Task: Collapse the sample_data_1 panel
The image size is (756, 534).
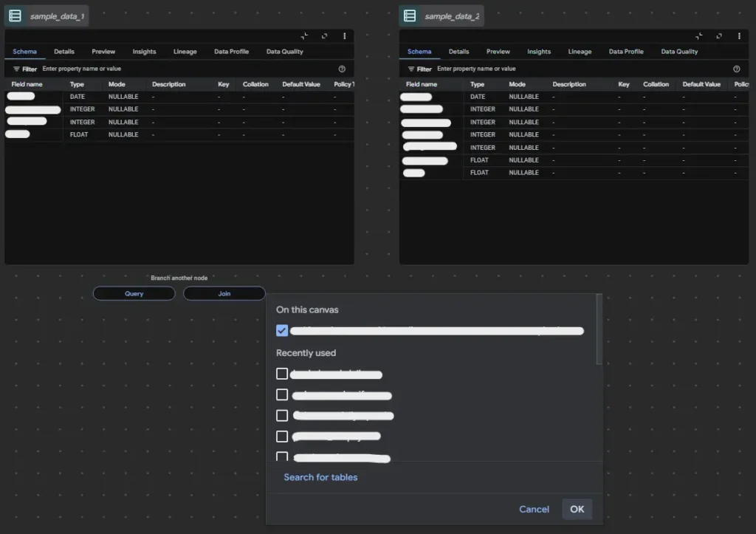Action: pyautogui.click(x=304, y=36)
